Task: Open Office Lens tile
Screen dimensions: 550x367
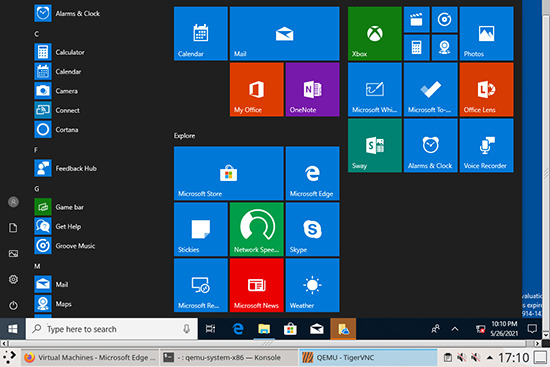Action: pyautogui.click(x=487, y=89)
